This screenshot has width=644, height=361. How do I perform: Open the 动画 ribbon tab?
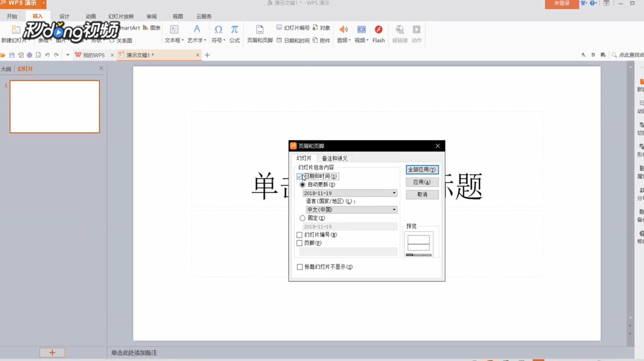coord(91,16)
